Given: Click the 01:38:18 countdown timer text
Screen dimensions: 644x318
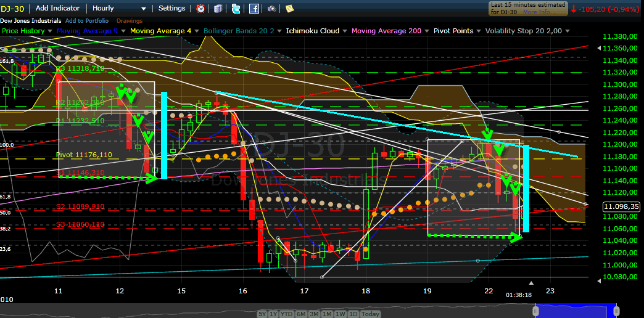Looking at the screenshot, I should (519, 295).
